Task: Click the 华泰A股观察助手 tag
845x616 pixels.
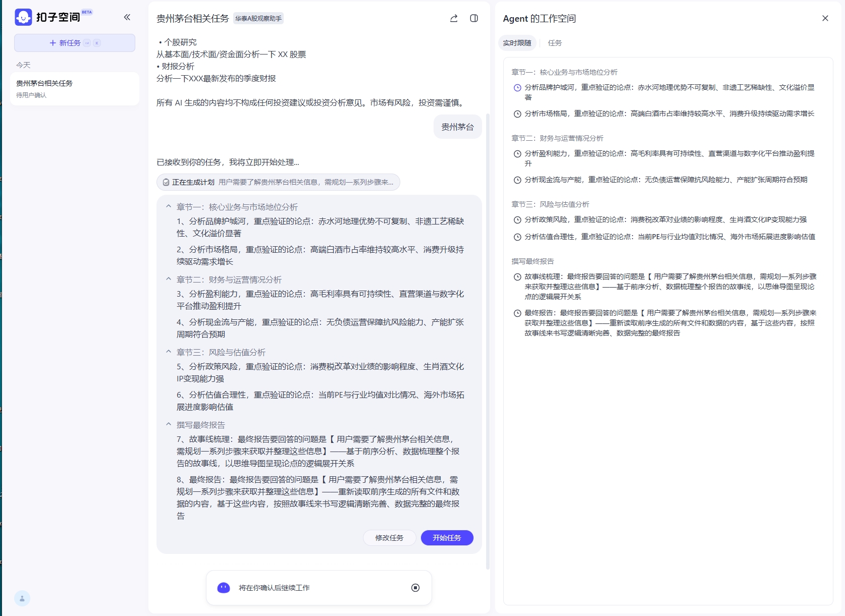Action: (x=258, y=19)
